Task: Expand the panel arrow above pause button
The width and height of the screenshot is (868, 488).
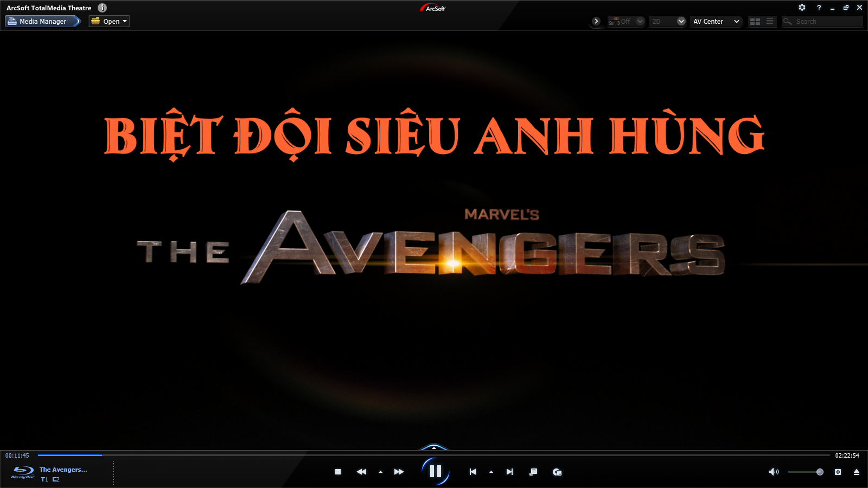Action: coord(434,447)
